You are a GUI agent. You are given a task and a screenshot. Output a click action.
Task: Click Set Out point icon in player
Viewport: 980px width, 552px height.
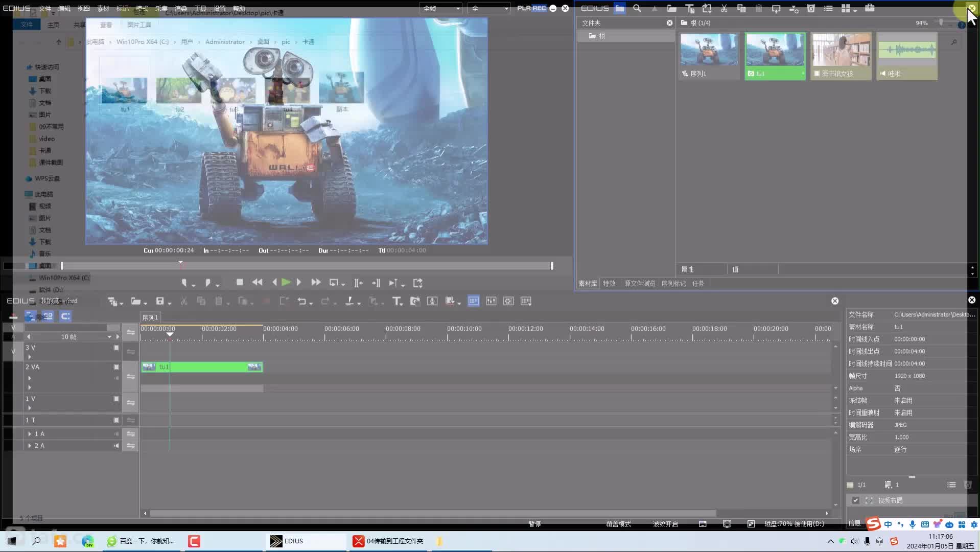208,283
